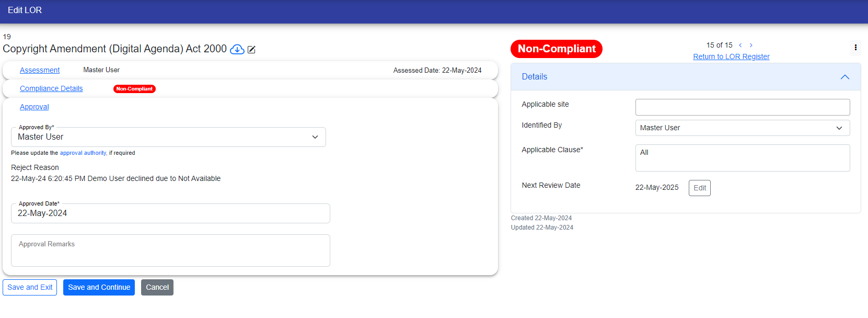Open the Approved By dropdown
The width and height of the screenshot is (868, 318).
pos(168,137)
